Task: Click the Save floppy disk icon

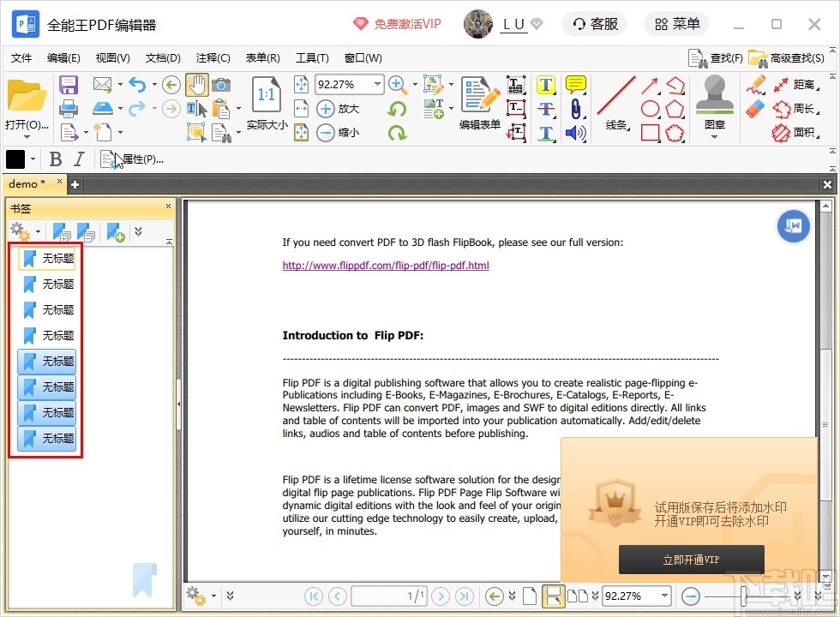Action: 69,85
